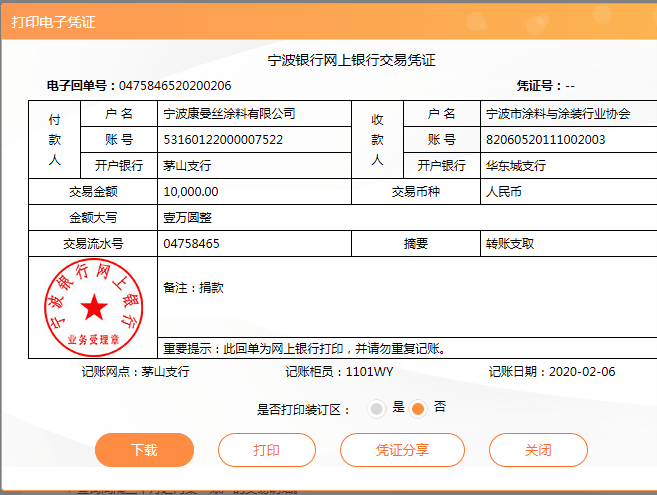This screenshot has height=495, width=657.
Task: Select 否 for printing binding area
Action: click(418, 409)
